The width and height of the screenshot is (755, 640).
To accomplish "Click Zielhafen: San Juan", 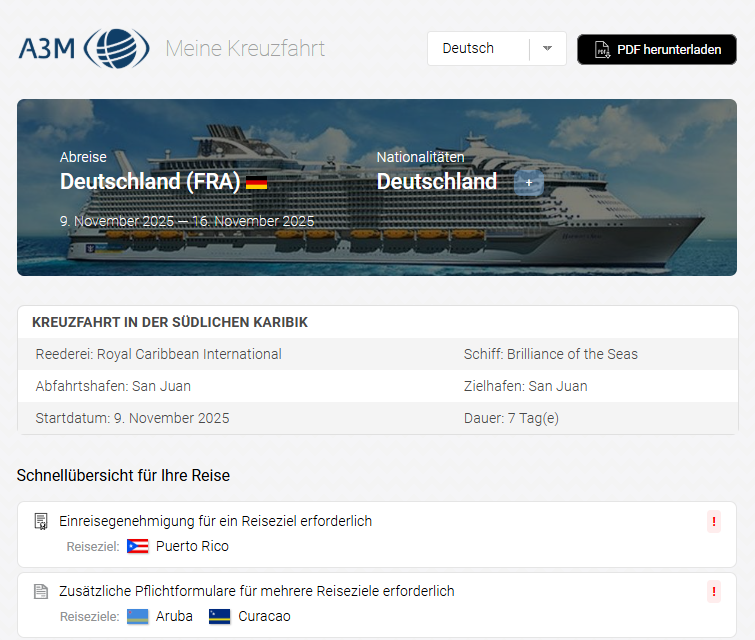I will coord(525,386).
